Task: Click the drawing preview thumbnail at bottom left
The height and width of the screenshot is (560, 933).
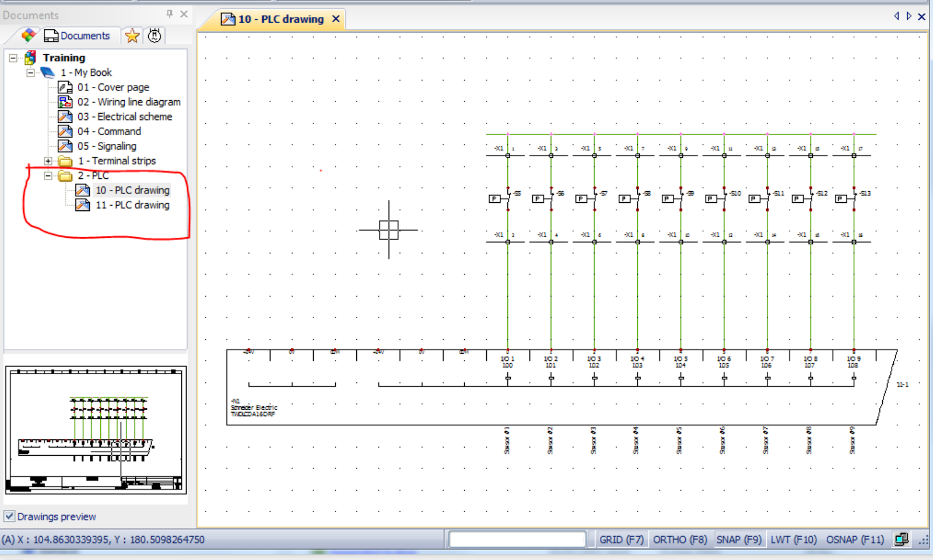Action: 95,431
